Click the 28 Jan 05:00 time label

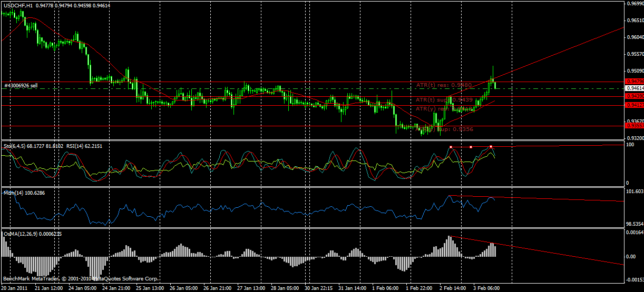coord(286,288)
